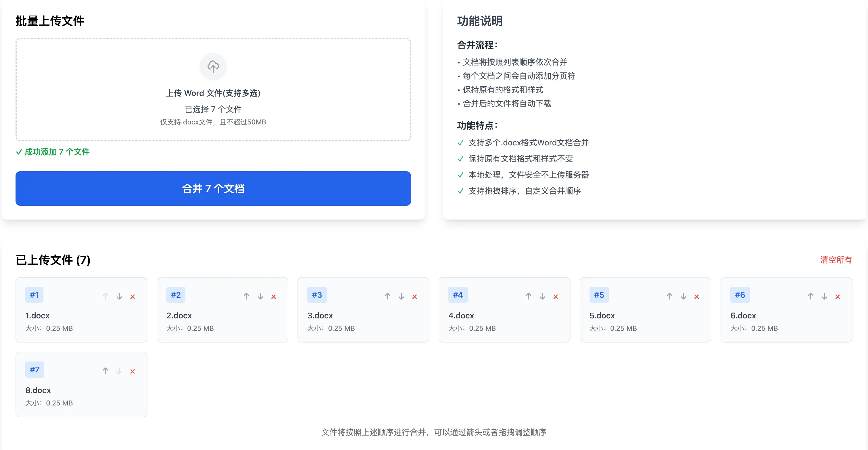Click 清空所有 to clear all files
Viewport: 868px width, 450px height.
click(836, 260)
